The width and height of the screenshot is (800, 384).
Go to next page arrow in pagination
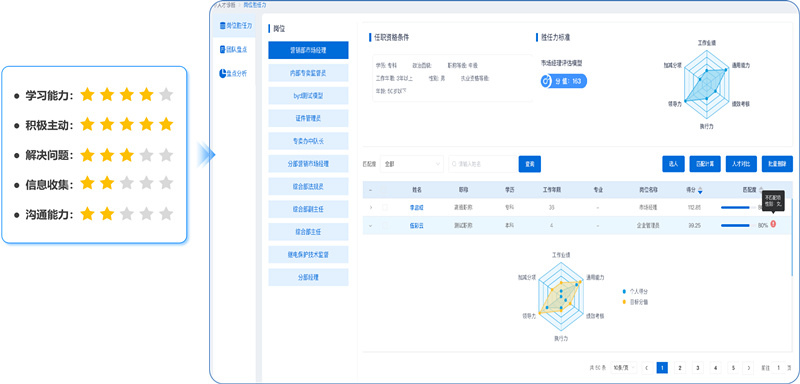point(748,368)
